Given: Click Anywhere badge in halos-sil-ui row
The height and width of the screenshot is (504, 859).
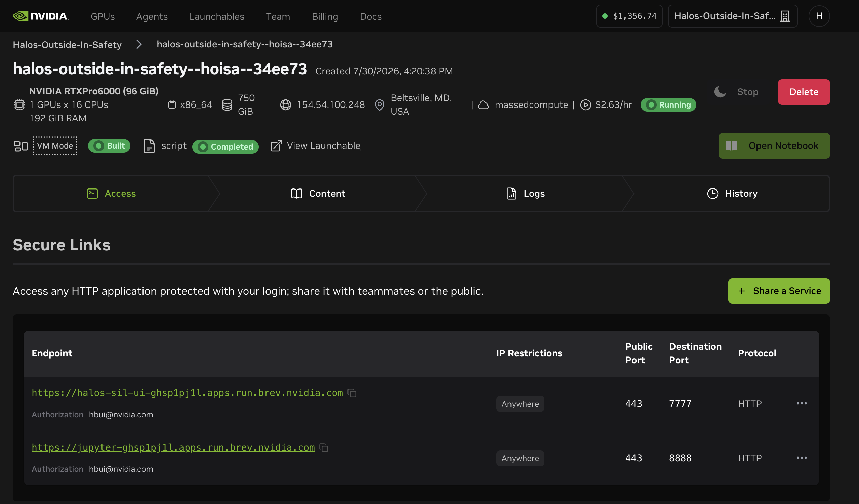Looking at the screenshot, I should click(x=520, y=404).
